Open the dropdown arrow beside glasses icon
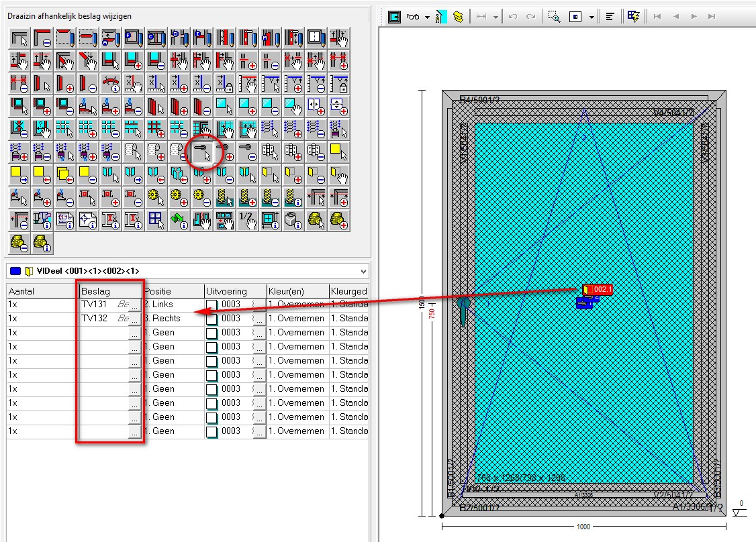The image size is (756, 542). pos(427,17)
